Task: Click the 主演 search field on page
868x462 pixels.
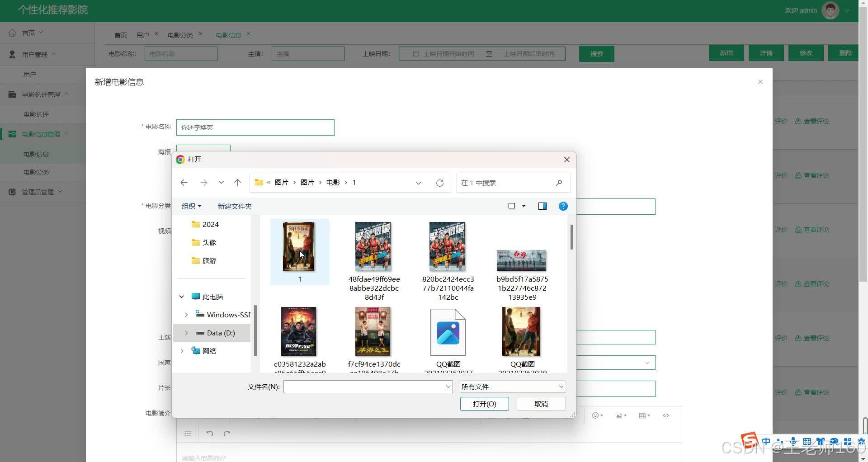Action: tap(308, 54)
